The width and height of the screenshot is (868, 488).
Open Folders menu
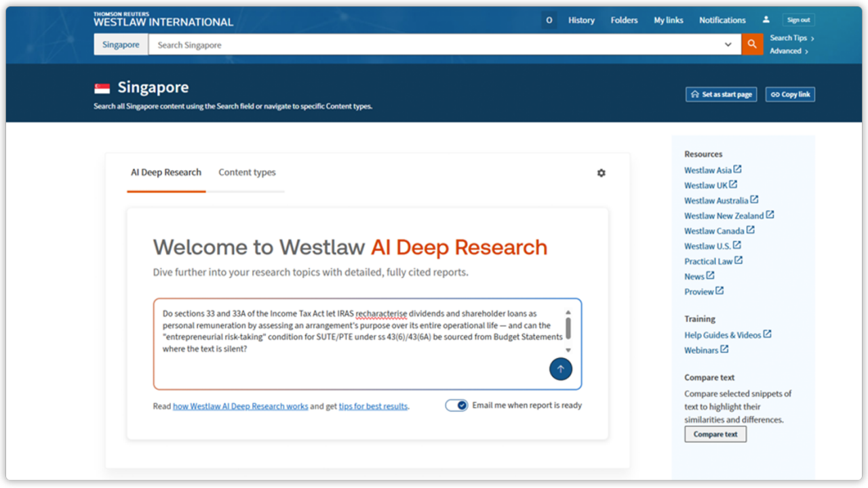tap(624, 20)
